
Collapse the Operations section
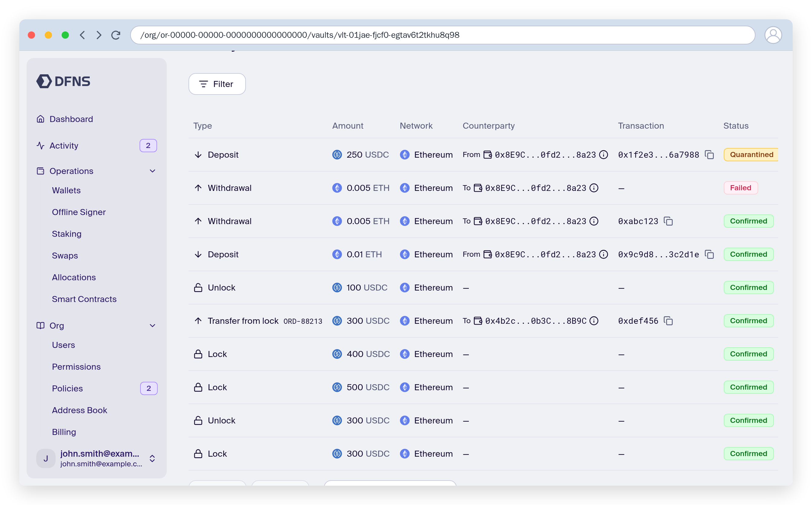tap(153, 171)
